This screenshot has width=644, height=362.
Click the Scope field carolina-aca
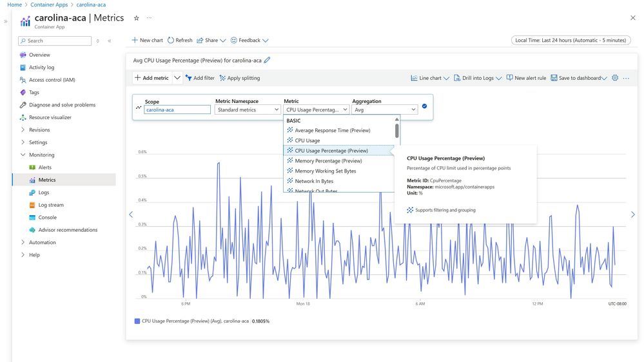[177, 110]
